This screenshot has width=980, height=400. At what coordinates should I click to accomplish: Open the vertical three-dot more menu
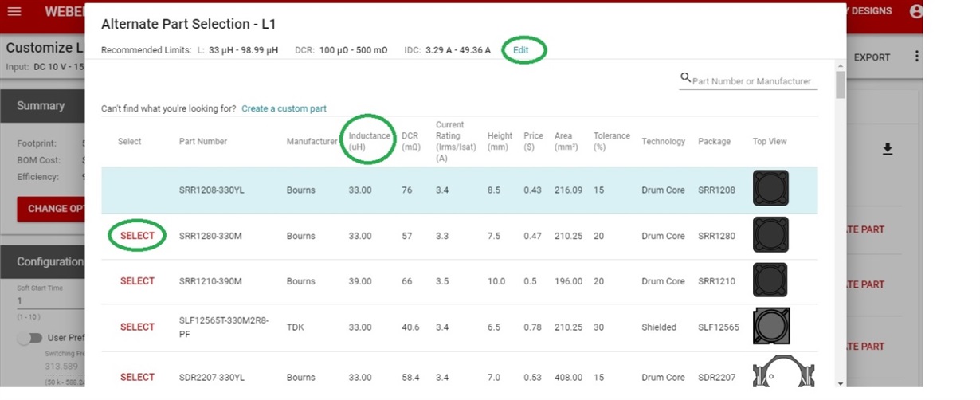pyautogui.click(x=917, y=57)
